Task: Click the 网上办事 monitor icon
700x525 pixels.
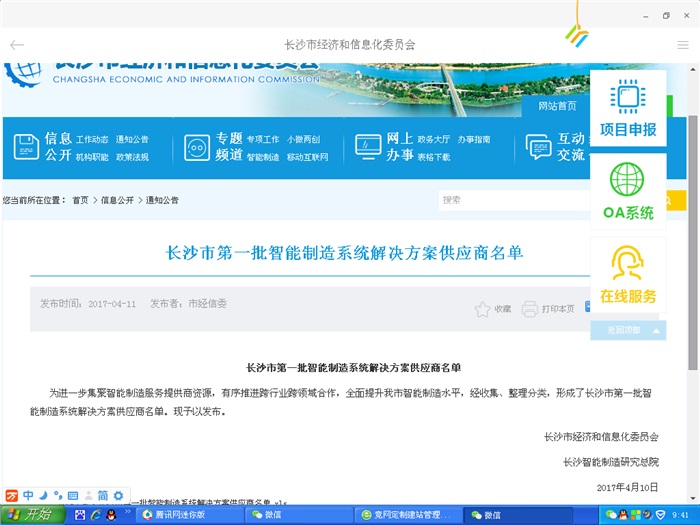Action: pos(369,147)
